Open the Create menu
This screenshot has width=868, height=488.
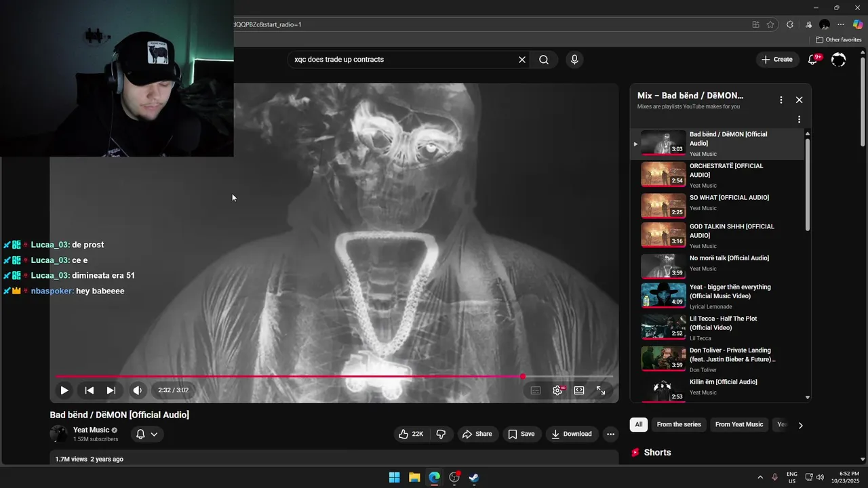coord(777,60)
